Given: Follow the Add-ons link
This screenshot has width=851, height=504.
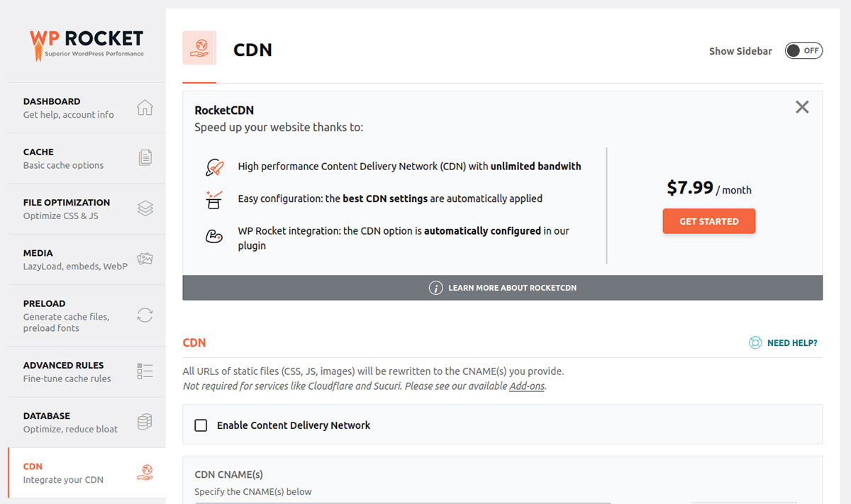Looking at the screenshot, I should (x=527, y=386).
